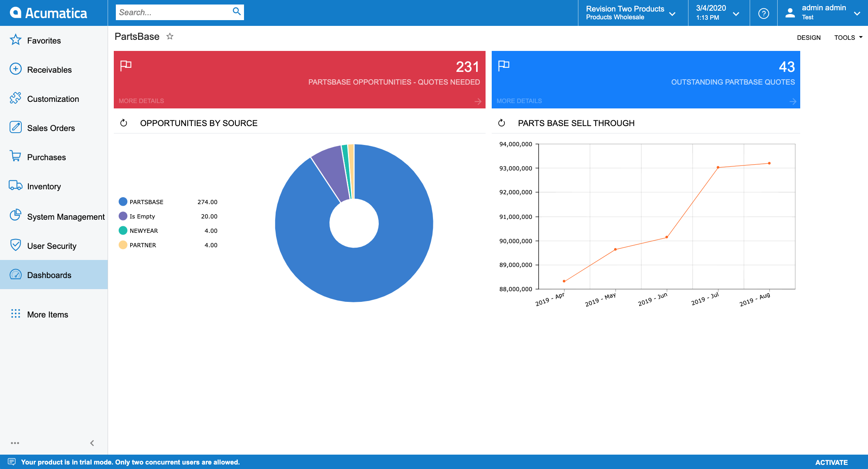The width and height of the screenshot is (868, 469).
Task: Open the Receivables plus-circle icon
Action: tap(16, 69)
